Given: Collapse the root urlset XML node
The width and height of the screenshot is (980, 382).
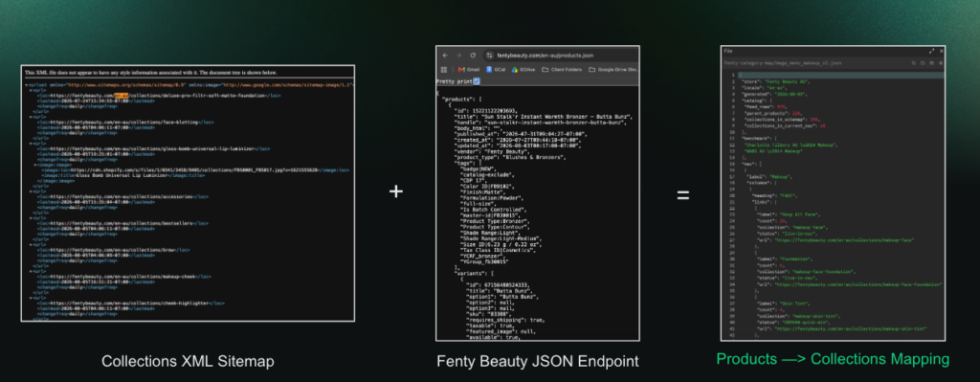Looking at the screenshot, I should (26, 84).
